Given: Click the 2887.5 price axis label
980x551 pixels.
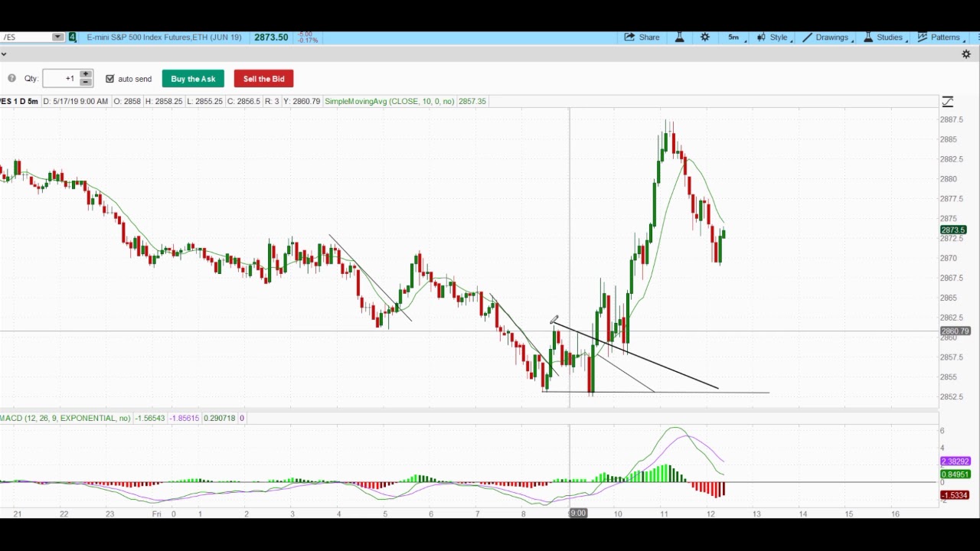Looking at the screenshot, I should (x=951, y=120).
